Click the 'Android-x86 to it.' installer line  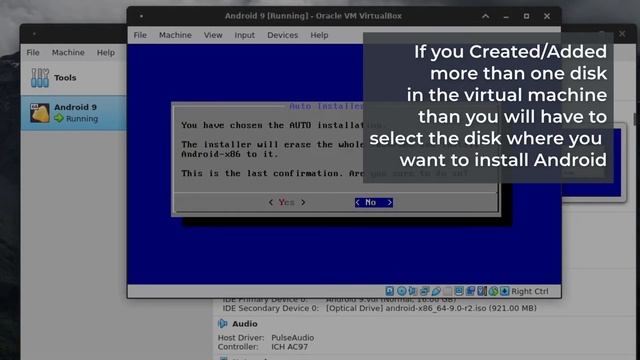coord(230,154)
